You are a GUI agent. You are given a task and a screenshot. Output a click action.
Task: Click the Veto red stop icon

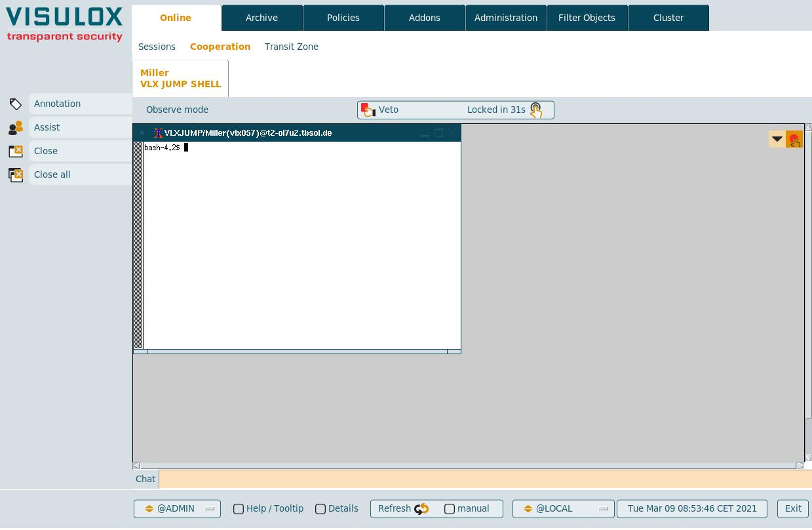point(368,110)
